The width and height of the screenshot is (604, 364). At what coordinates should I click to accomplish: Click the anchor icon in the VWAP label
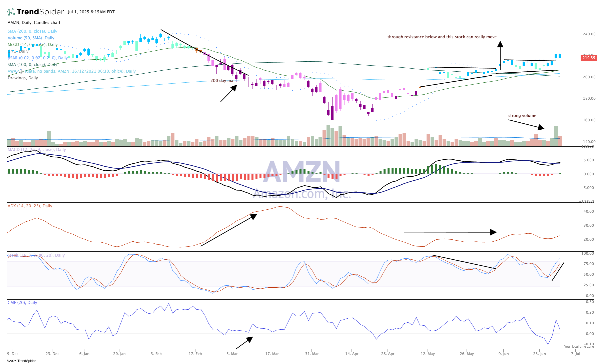pyautogui.click(x=21, y=71)
